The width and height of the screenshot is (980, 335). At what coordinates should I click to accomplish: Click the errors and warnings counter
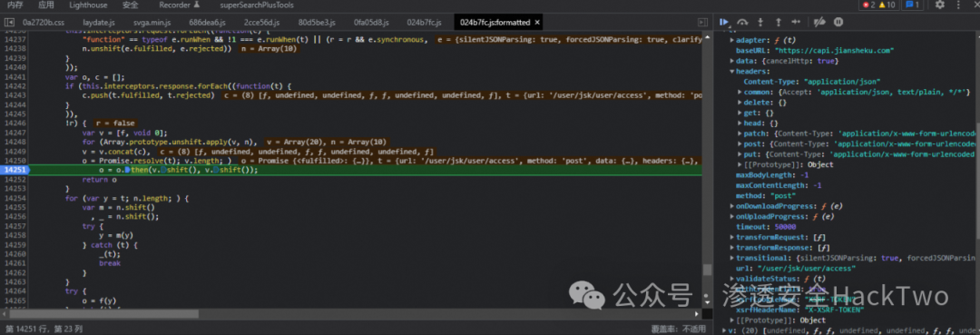coord(878,5)
